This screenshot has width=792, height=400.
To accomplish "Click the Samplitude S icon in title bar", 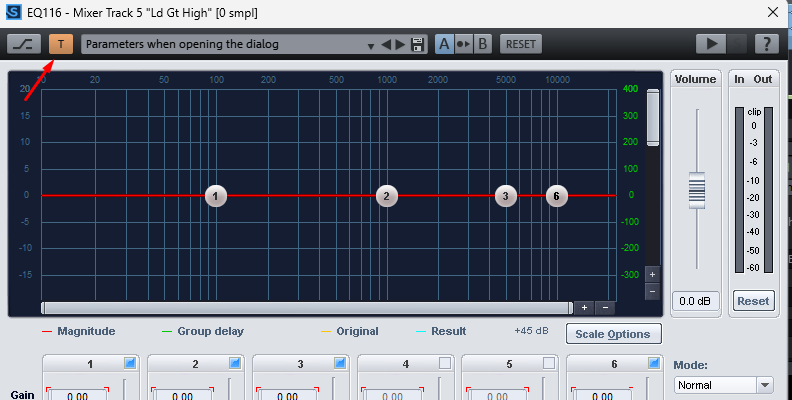I will click(x=14, y=12).
